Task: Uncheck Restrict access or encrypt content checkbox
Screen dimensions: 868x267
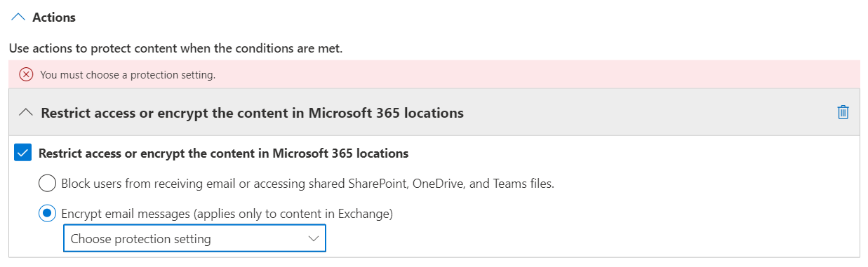Action: click(23, 153)
